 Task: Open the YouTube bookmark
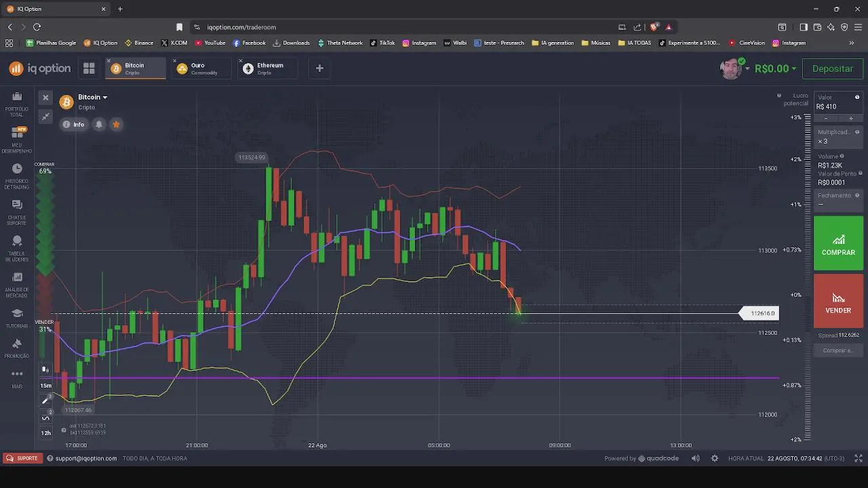210,43
